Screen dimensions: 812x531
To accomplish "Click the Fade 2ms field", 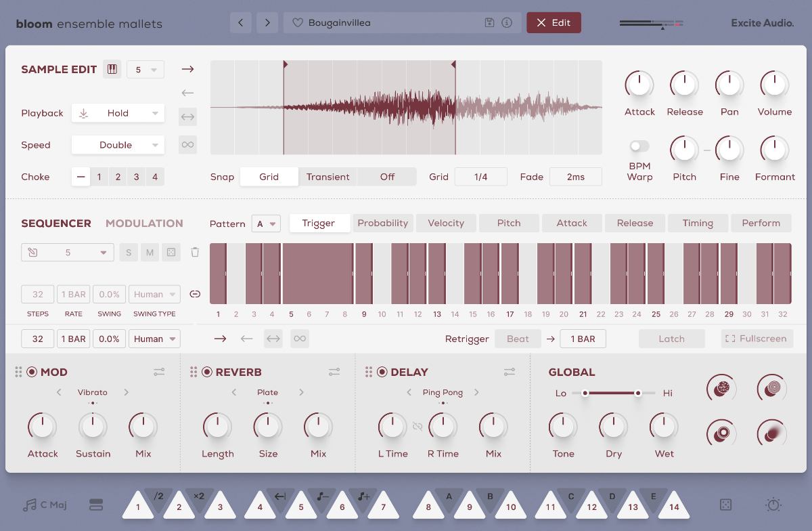I will coord(576,177).
